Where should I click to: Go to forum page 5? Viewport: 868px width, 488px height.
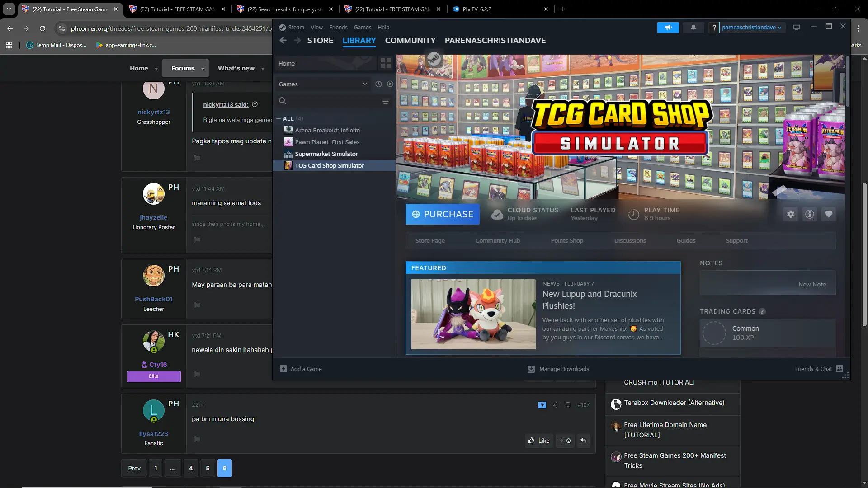click(x=208, y=468)
